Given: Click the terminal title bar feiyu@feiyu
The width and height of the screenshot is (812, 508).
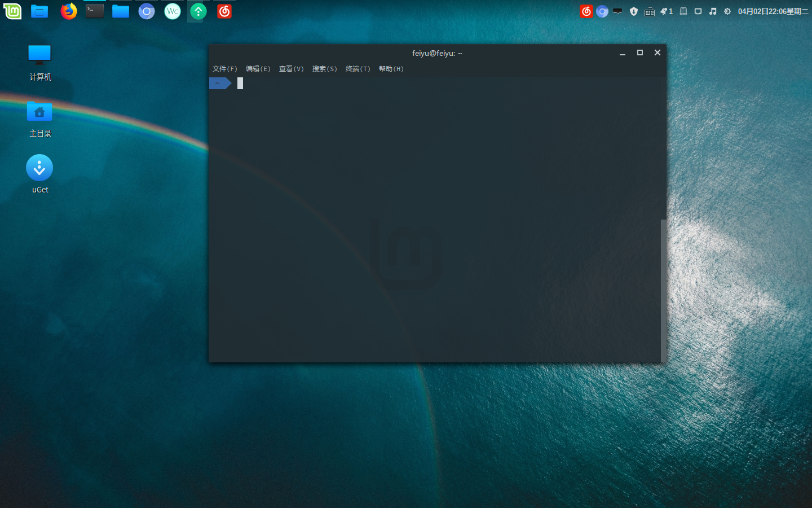Looking at the screenshot, I should tap(437, 53).
